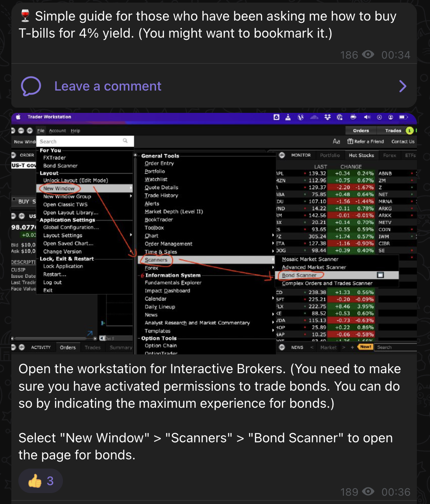Click the Aa font size icon
Image resolution: width=430 pixels, height=504 pixels.
click(336, 141)
